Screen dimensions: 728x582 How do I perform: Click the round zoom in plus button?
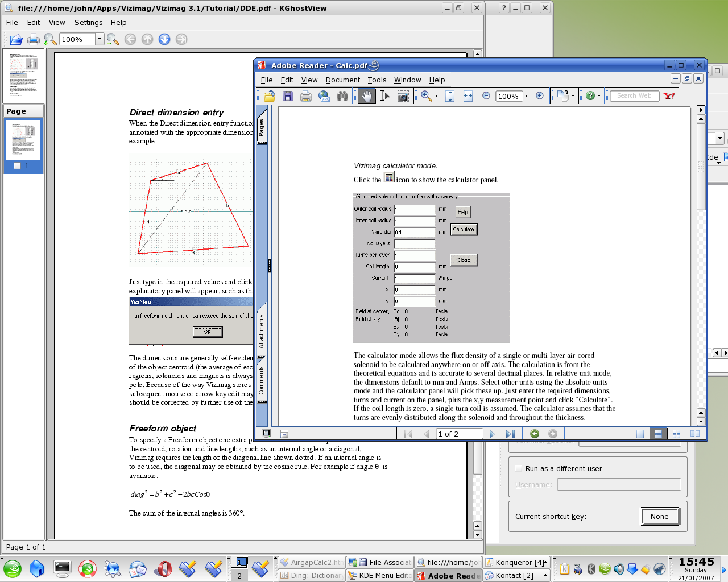[540, 95]
